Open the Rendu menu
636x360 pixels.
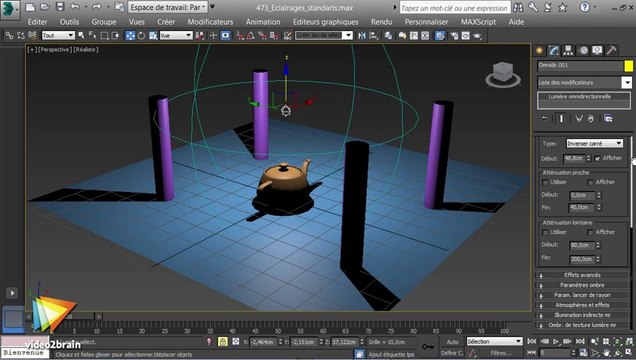pos(381,22)
